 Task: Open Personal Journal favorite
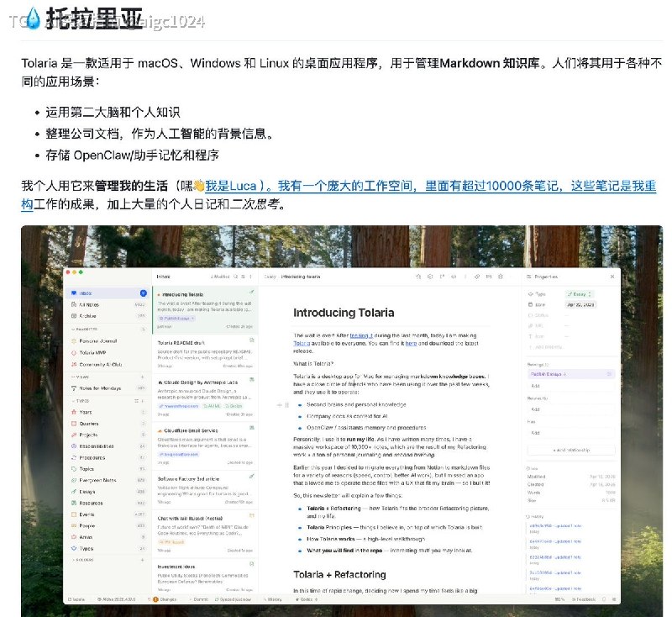pyautogui.click(x=109, y=341)
